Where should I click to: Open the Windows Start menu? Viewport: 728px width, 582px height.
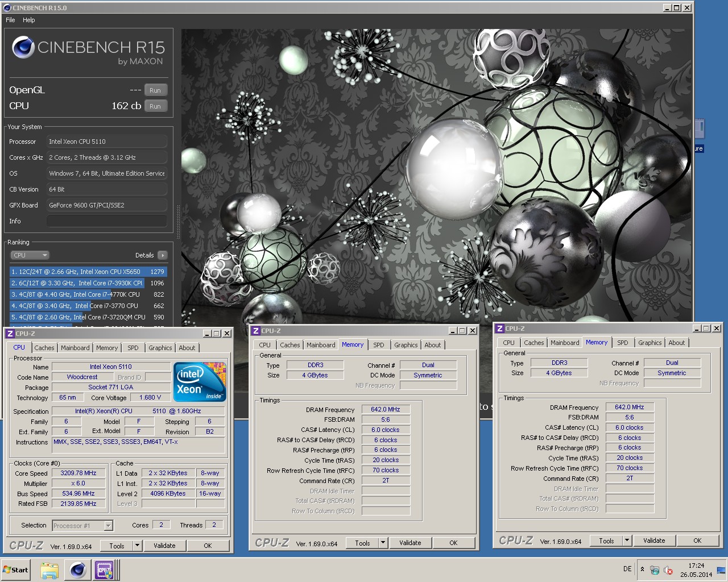(15, 570)
